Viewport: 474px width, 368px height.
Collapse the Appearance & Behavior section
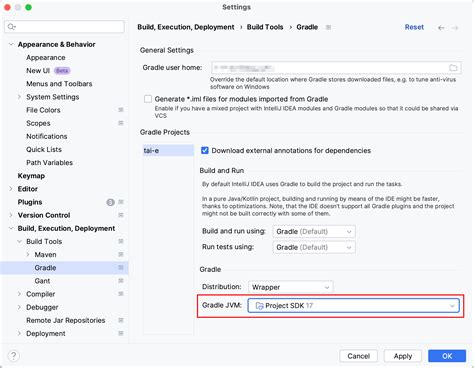(11, 44)
